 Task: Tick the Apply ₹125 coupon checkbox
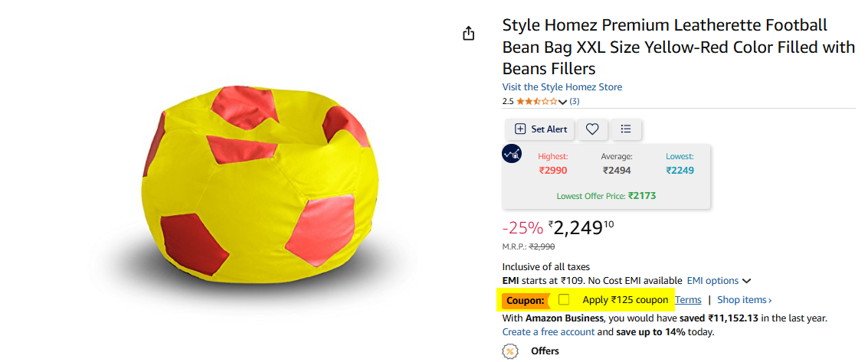(x=564, y=300)
